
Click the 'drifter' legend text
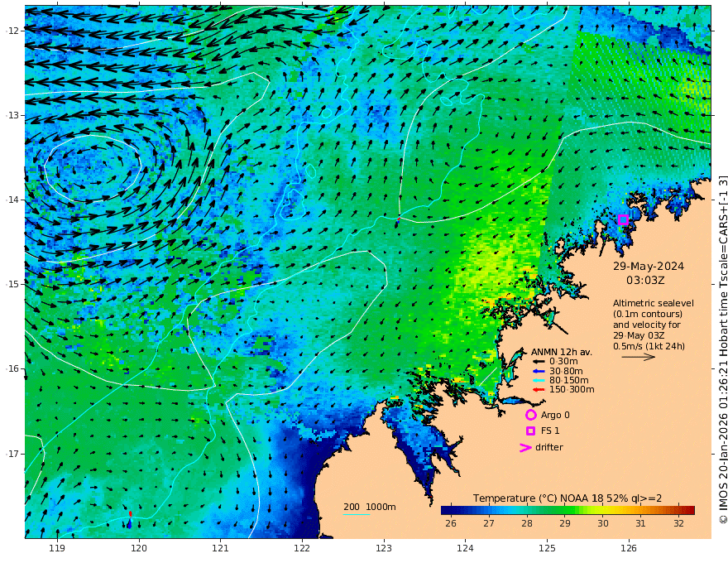tap(549, 447)
